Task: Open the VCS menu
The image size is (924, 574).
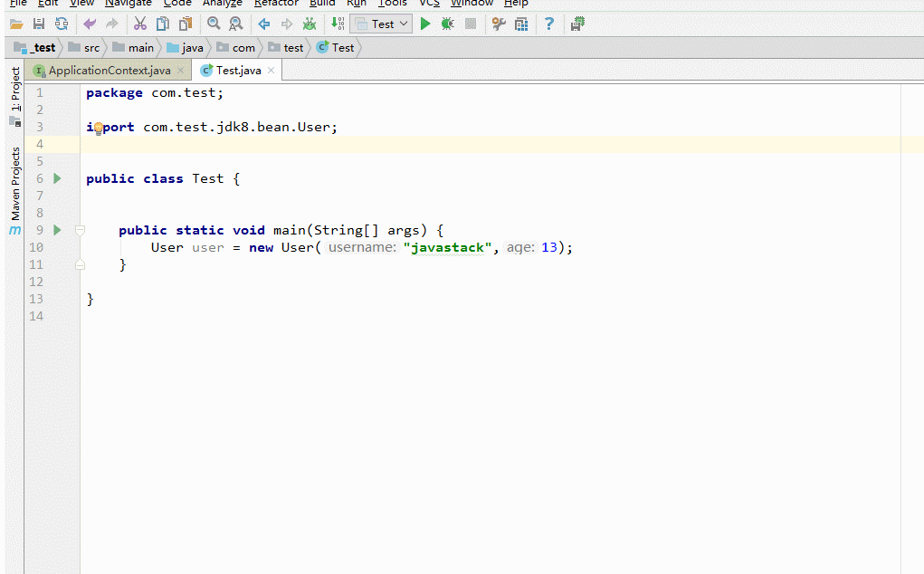Action: pos(429,4)
